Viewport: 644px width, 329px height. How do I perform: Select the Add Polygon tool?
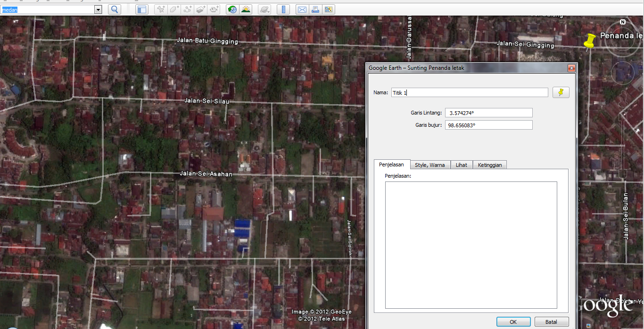175,9
